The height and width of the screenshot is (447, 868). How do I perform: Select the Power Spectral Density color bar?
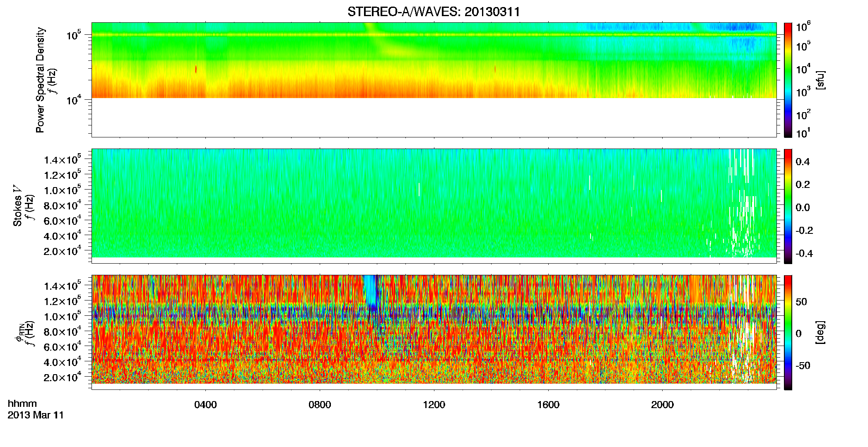point(788,80)
